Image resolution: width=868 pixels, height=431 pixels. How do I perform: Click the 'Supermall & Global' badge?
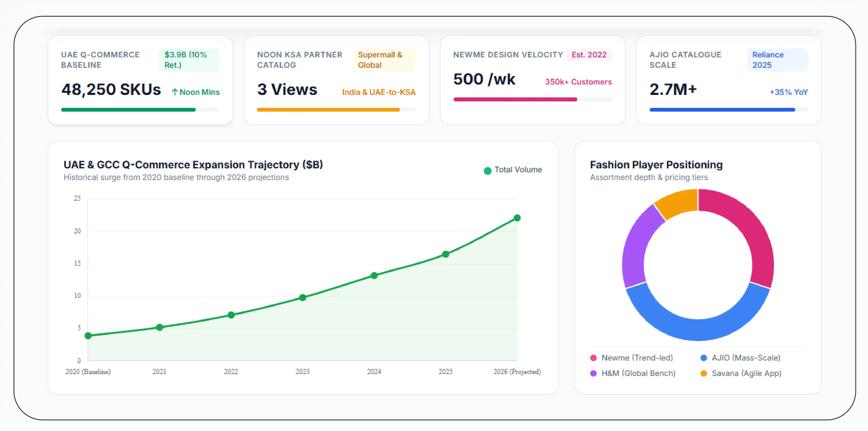click(384, 60)
